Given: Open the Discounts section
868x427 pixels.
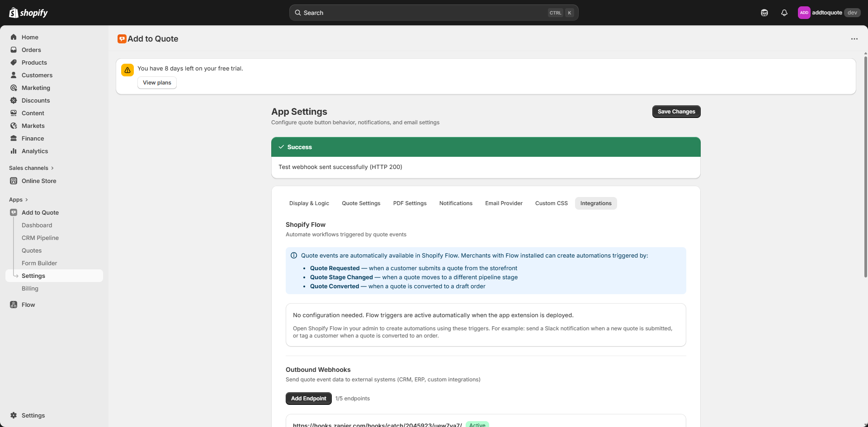Looking at the screenshot, I should pyautogui.click(x=35, y=100).
